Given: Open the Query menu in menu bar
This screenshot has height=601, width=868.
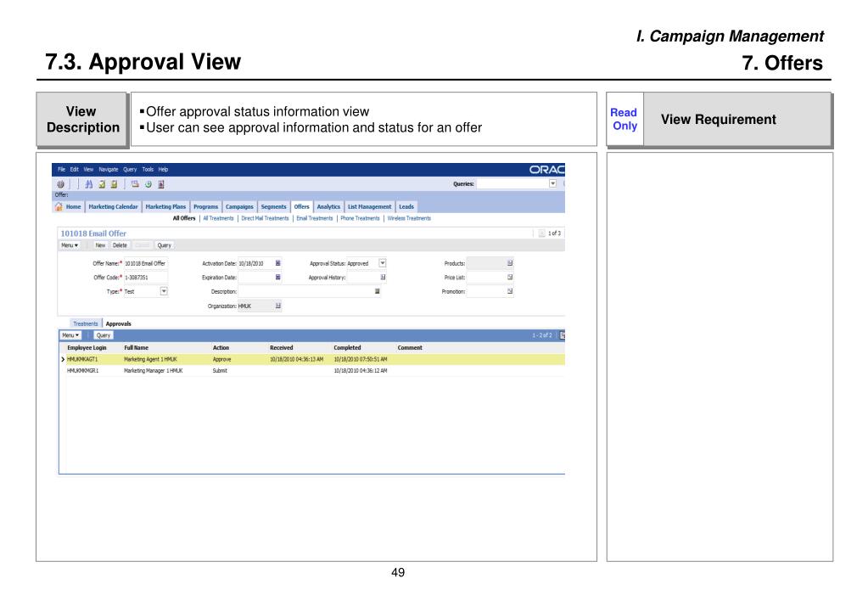Looking at the screenshot, I should point(130,170).
